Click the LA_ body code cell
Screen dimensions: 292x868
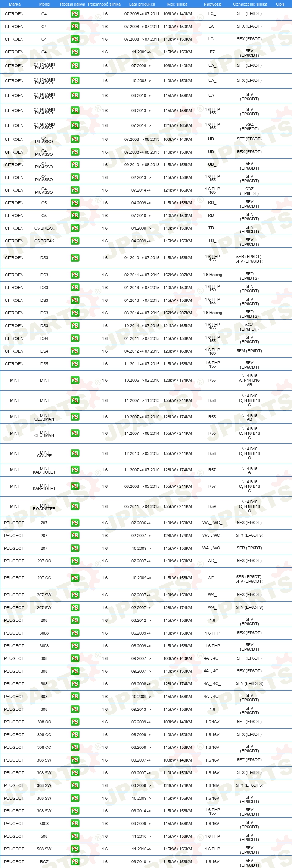[212, 26]
